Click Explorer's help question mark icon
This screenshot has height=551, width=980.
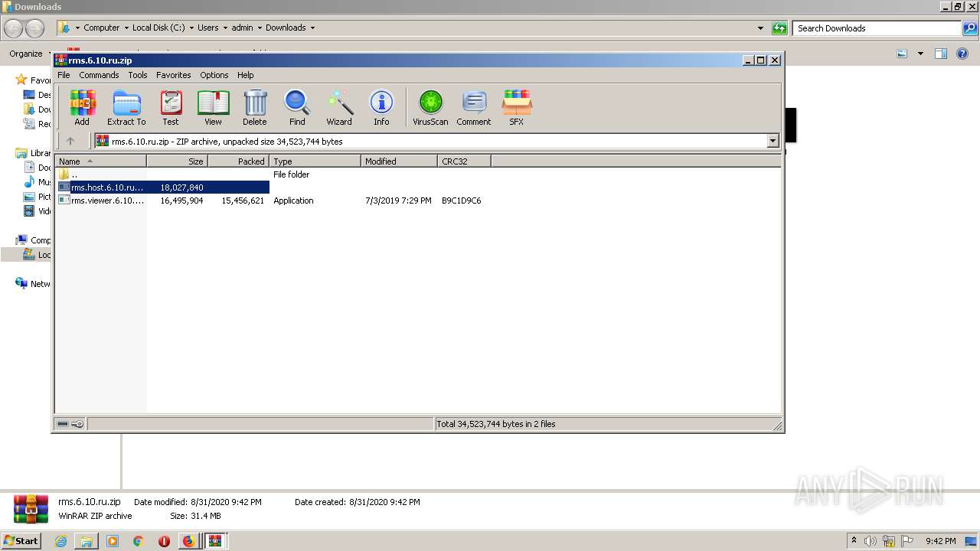962,54
